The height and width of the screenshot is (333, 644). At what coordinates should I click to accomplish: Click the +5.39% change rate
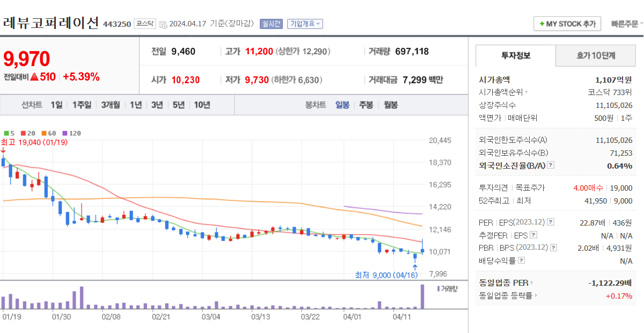[x=81, y=77]
